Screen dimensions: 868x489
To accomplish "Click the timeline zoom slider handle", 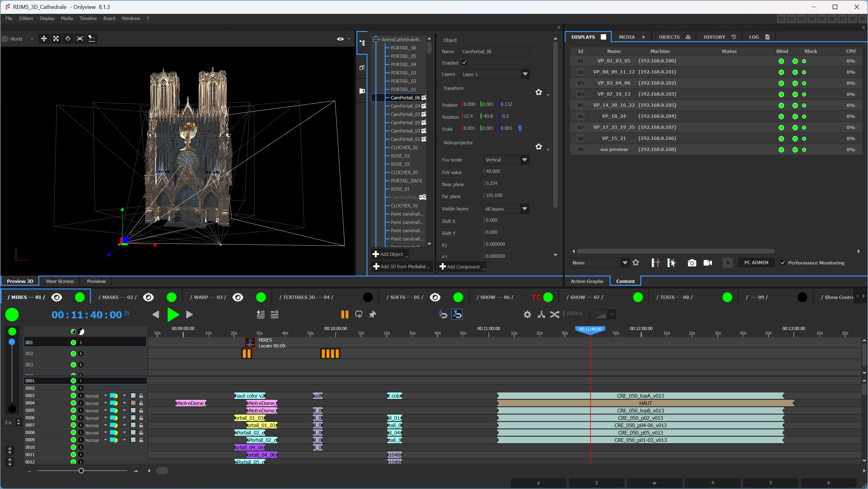I will pos(81,471).
